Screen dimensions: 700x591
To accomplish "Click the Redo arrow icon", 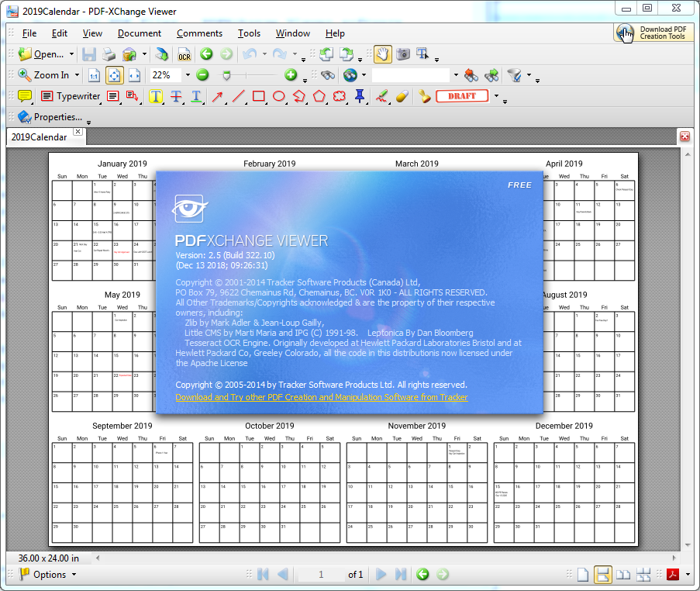I will pos(280,54).
